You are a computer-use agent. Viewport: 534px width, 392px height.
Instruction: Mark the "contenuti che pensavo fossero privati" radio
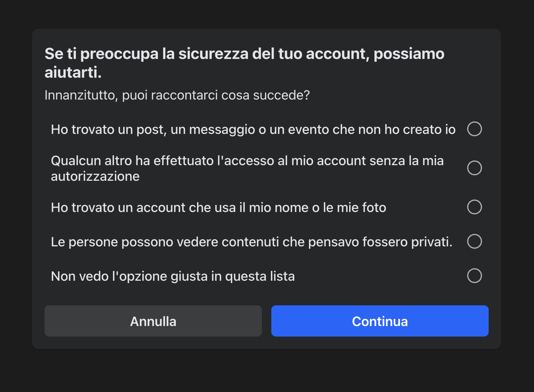pos(474,241)
